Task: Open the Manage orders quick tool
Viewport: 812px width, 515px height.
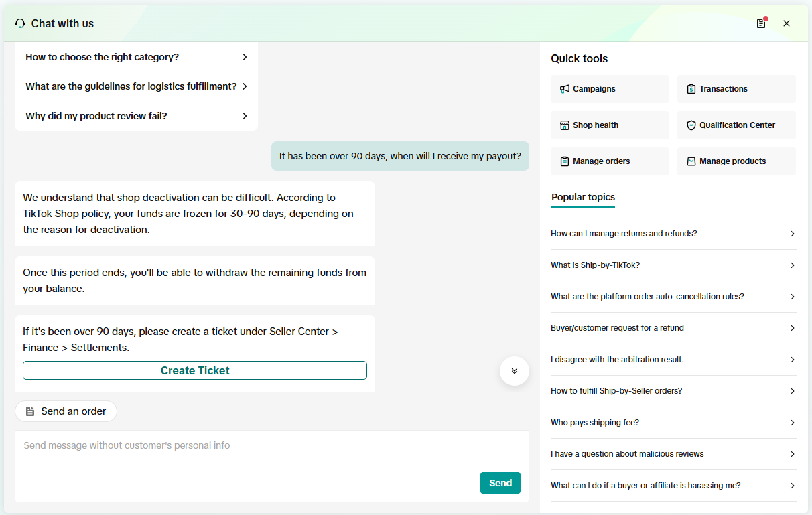Action: pyautogui.click(x=610, y=161)
